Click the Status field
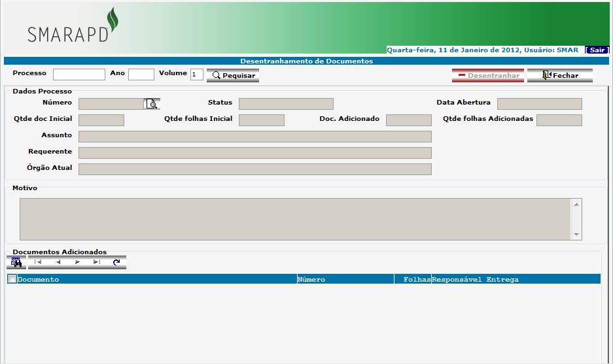This screenshot has height=364, width=613. point(286,103)
